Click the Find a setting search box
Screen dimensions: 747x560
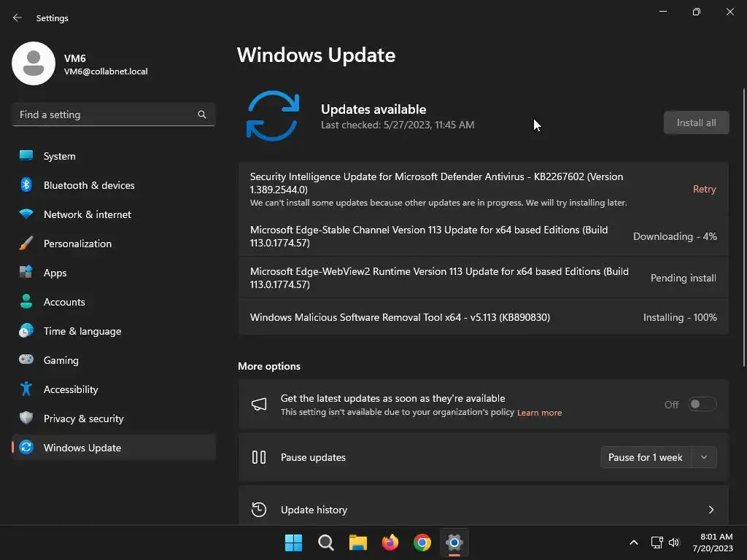pyautogui.click(x=113, y=114)
